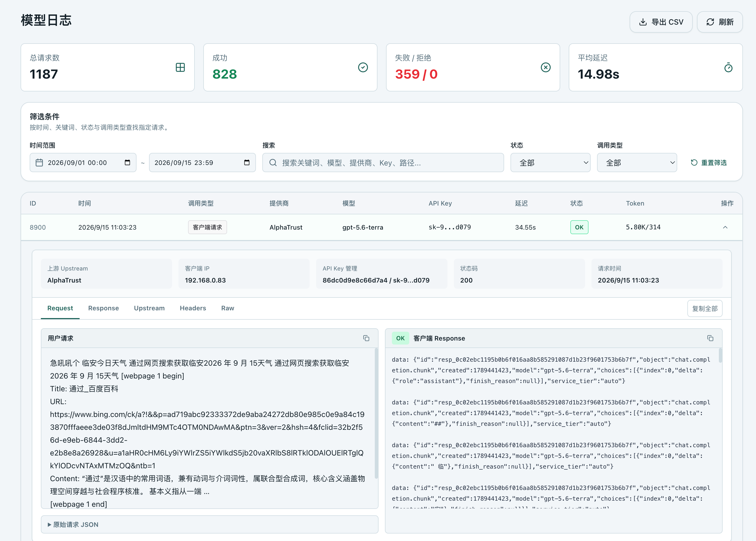The width and height of the screenshot is (756, 541).
Task: Click the magnifier icon in search box
Action: 273,163
